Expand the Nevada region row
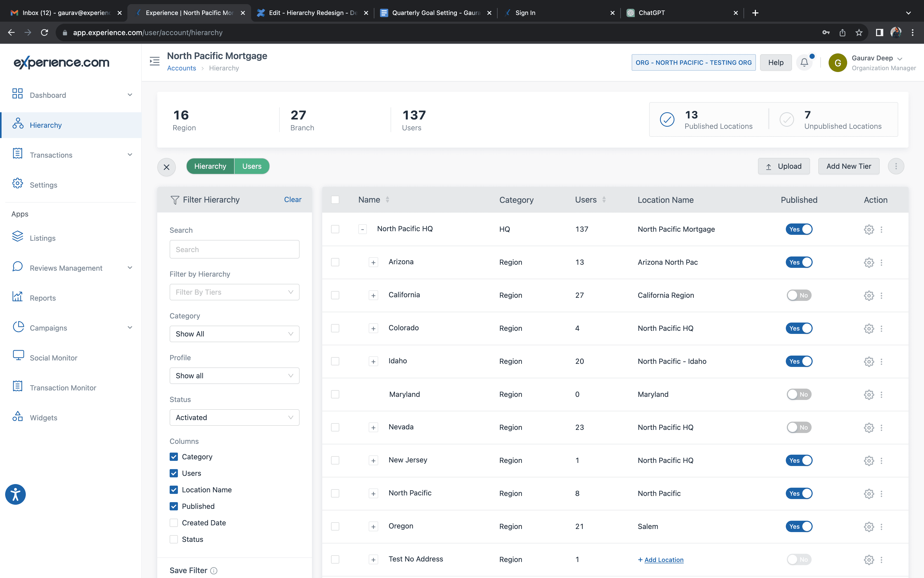The height and width of the screenshot is (578, 924). pos(373,428)
